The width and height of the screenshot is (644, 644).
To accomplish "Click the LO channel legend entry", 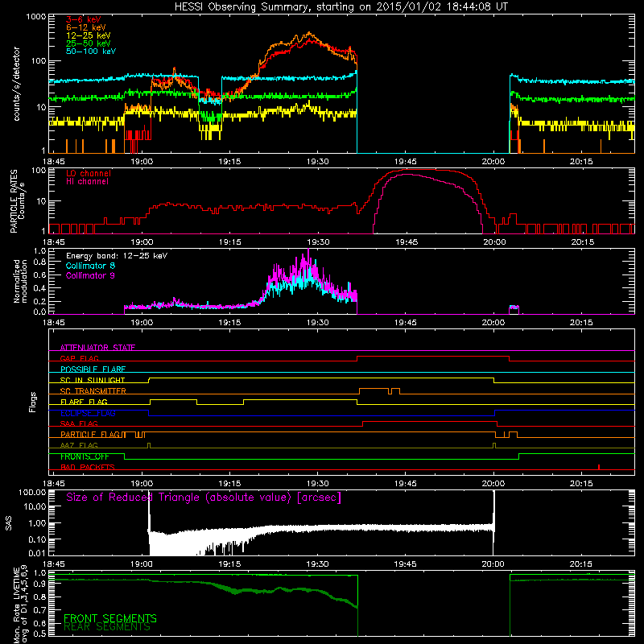I will (x=89, y=173).
